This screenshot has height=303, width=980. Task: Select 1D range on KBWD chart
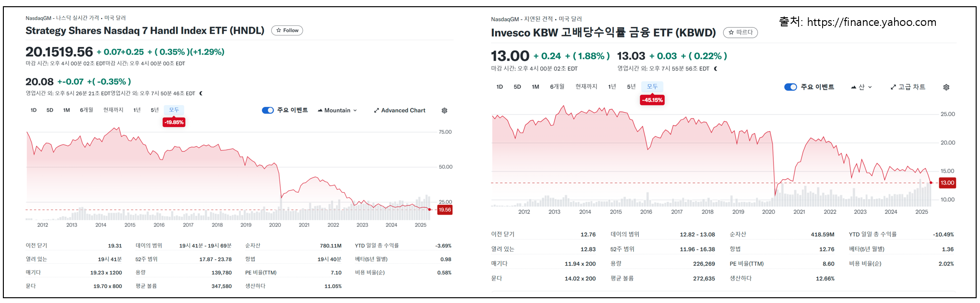[x=500, y=87]
